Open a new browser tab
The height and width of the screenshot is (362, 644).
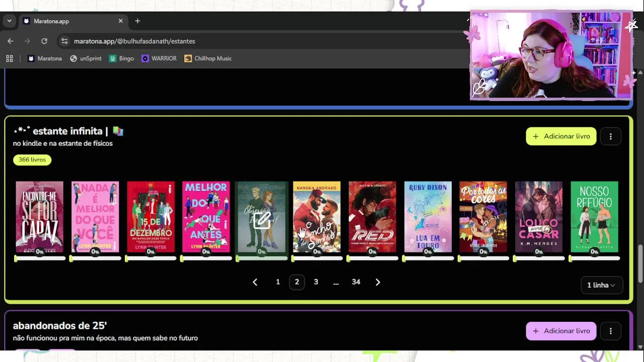coord(137,21)
